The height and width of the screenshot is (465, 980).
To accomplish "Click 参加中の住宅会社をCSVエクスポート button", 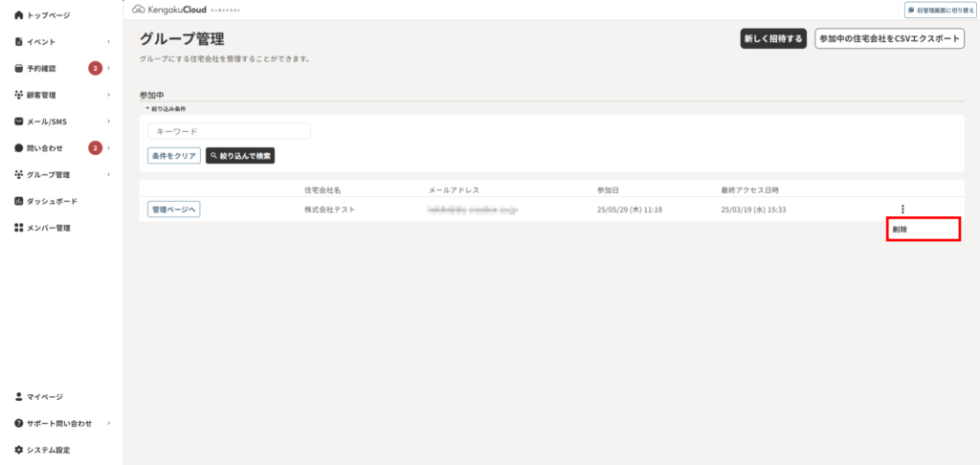I will click(x=889, y=39).
